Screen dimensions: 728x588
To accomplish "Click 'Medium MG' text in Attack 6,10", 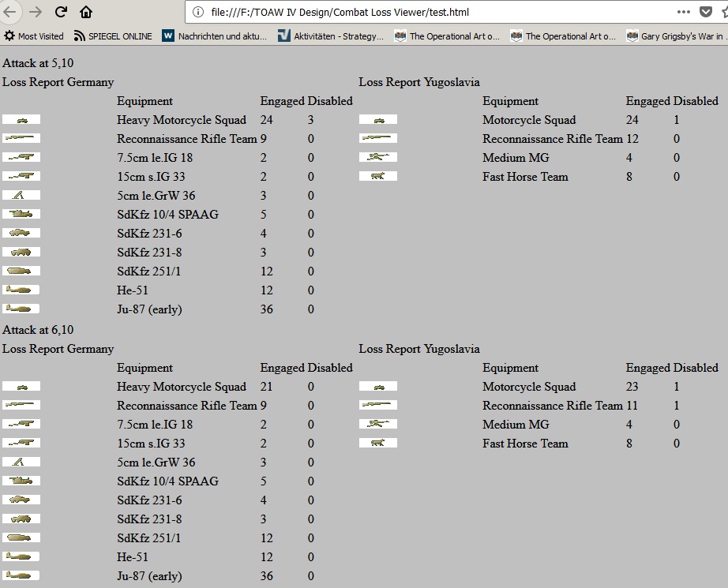I will (516, 425).
